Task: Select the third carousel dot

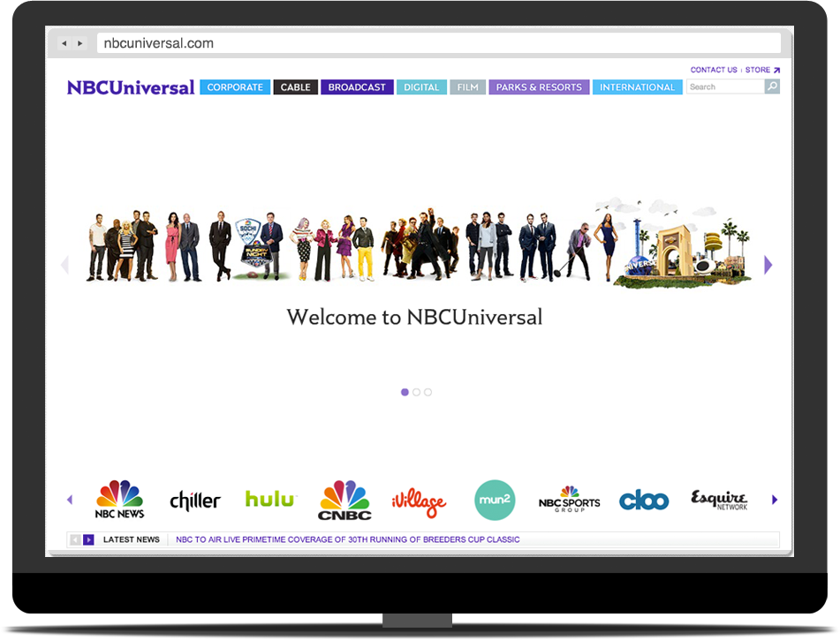Action: pos(428,392)
